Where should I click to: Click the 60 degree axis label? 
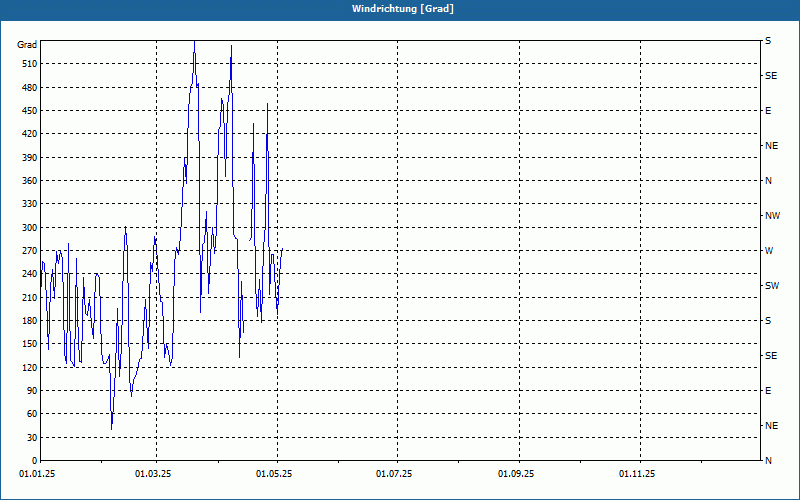[32, 413]
